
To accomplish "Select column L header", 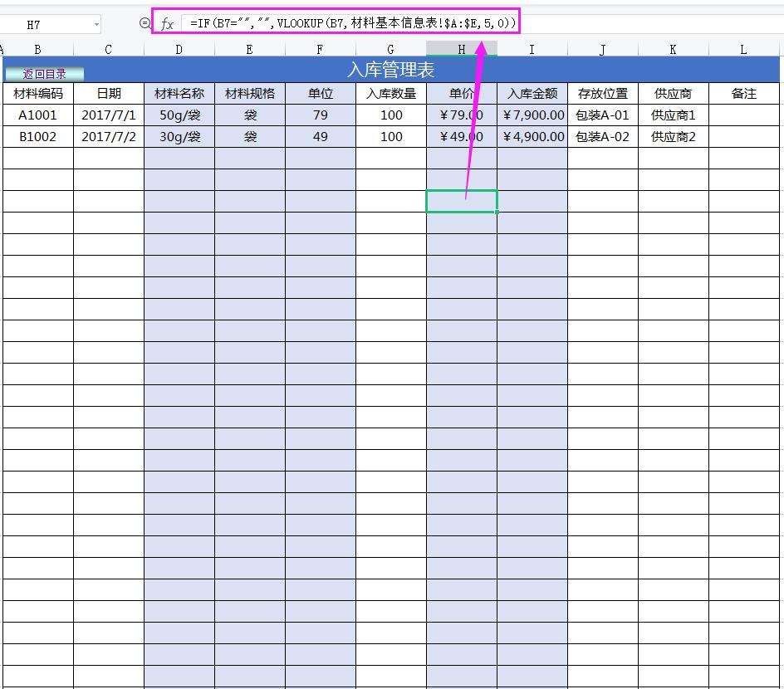I will coord(743,50).
